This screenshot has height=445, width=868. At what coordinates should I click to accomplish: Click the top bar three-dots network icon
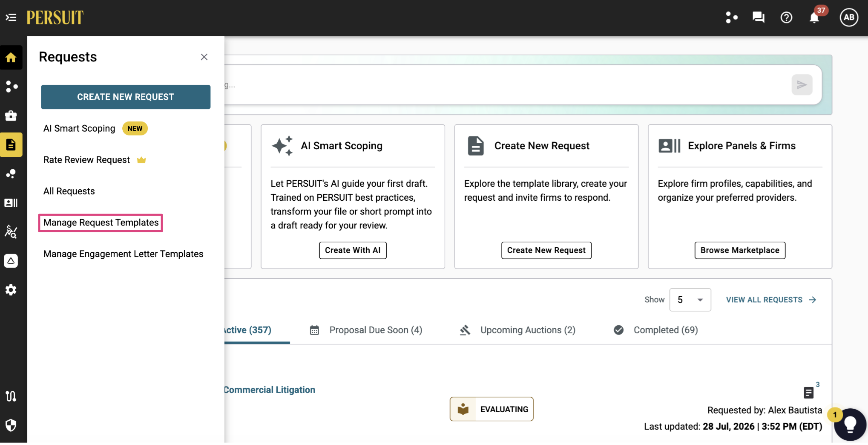click(x=732, y=17)
